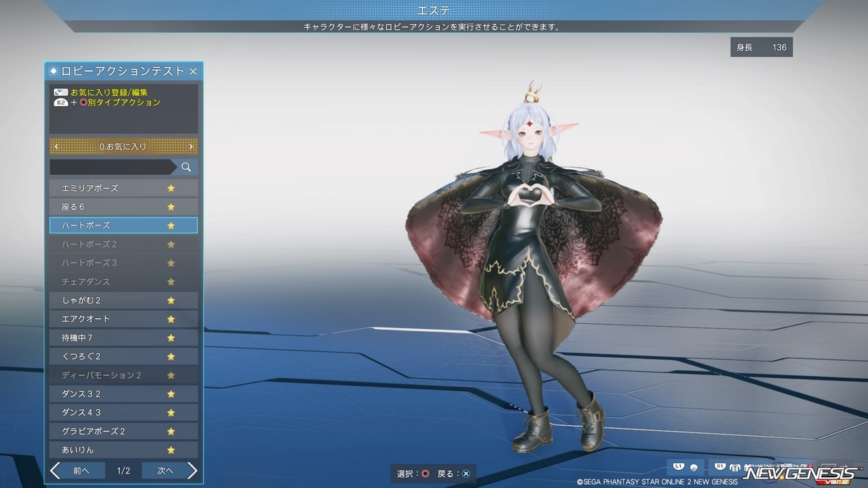
Task: Click the 戻る cross button icon
Action: click(467, 474)
